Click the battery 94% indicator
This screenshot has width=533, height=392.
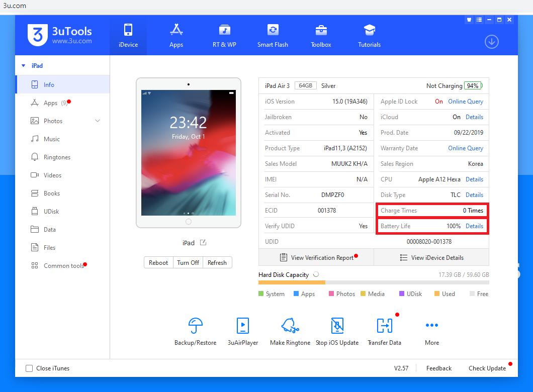point(473,85)
